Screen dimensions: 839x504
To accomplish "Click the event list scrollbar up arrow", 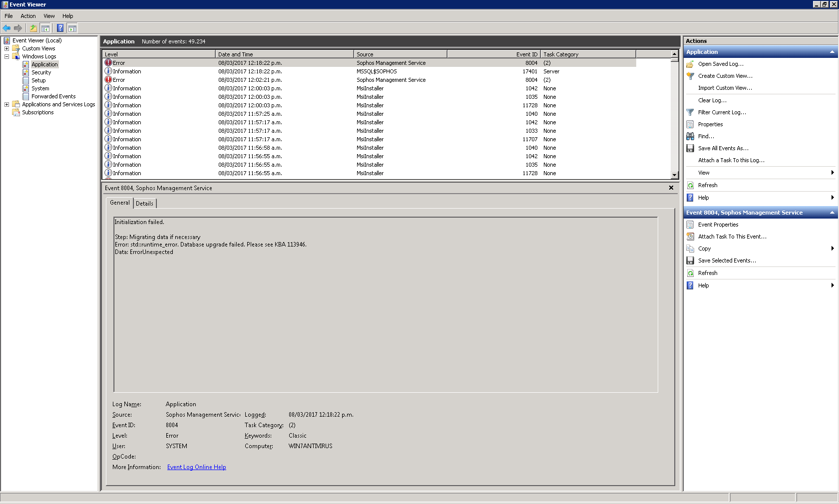I will 674,54.
